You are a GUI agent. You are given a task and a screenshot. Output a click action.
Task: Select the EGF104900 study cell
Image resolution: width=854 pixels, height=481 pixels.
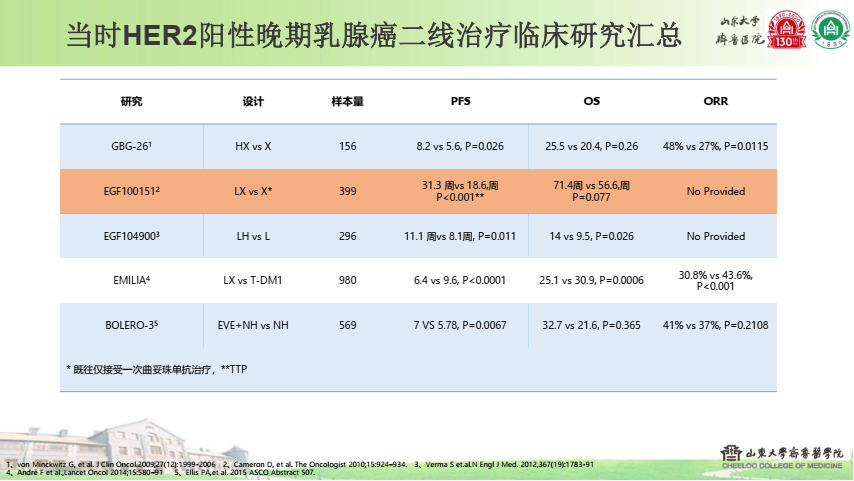(131, 236)
